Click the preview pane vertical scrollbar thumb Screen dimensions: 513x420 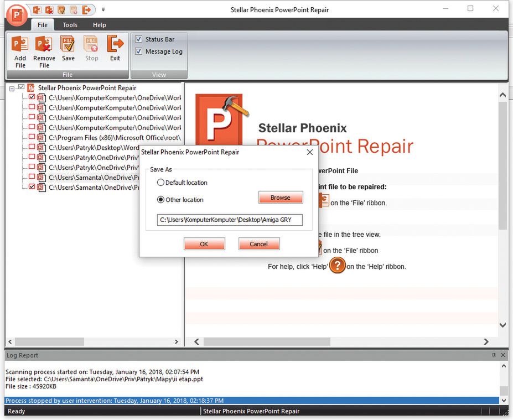click(x=503, y=165)
